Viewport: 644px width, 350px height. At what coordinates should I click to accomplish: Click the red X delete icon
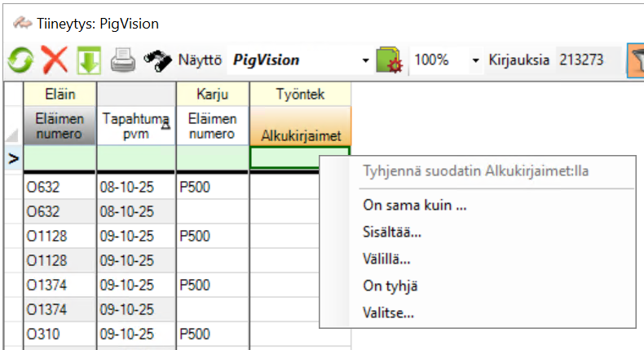click(55, 60)
